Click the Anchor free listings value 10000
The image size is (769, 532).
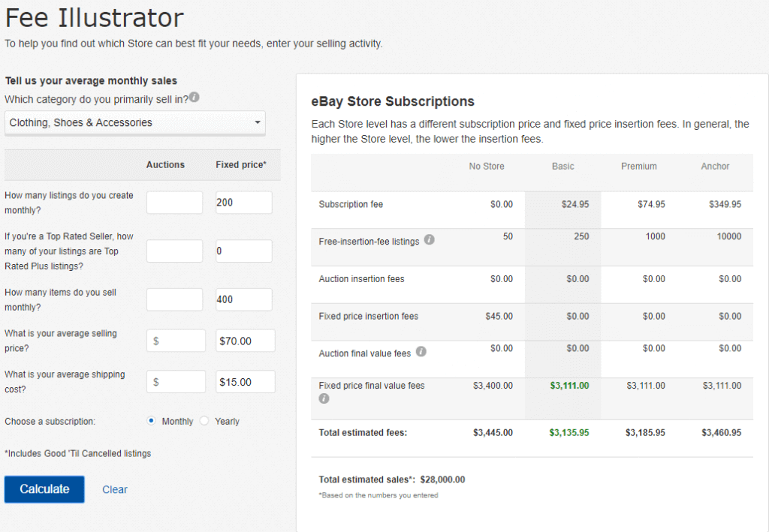click(728, 236)
